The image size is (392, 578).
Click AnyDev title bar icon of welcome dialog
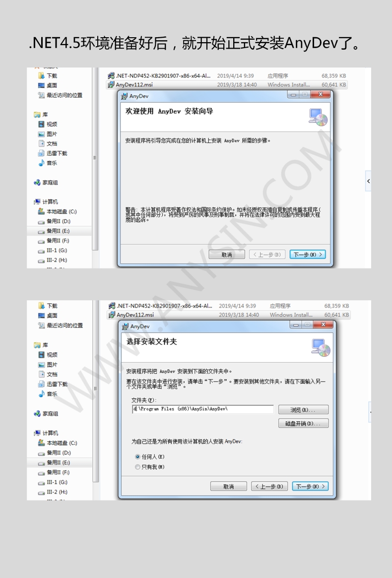[x=125, y=96]
